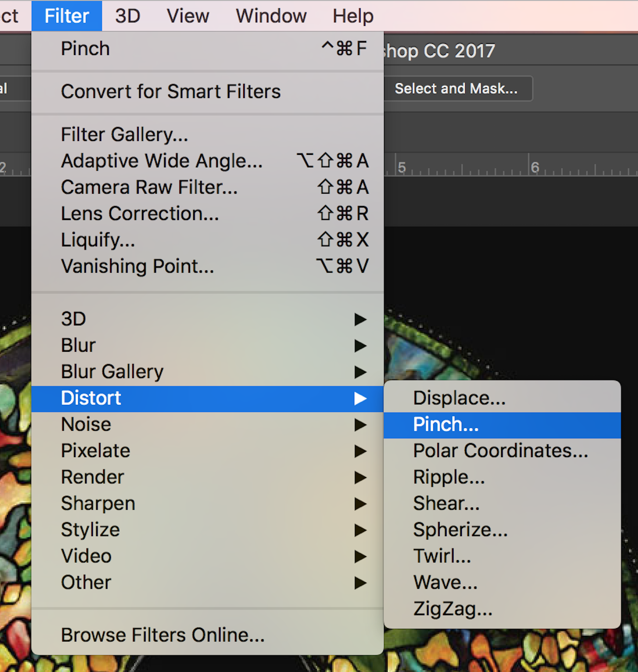Expand the Sharpen submenu

(98, 504)
